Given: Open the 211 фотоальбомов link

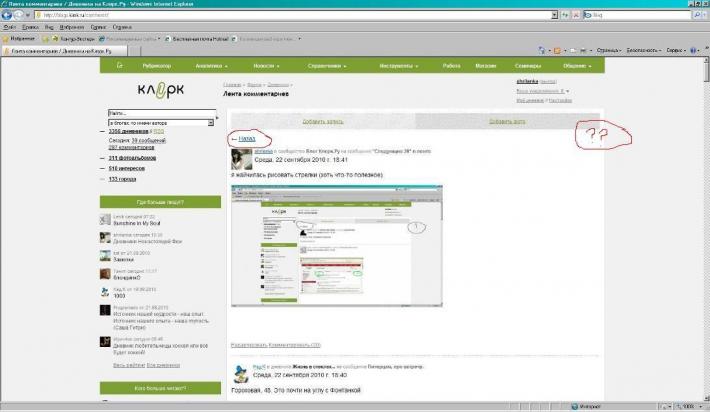Looking at the screenshot, I should 132,158.
